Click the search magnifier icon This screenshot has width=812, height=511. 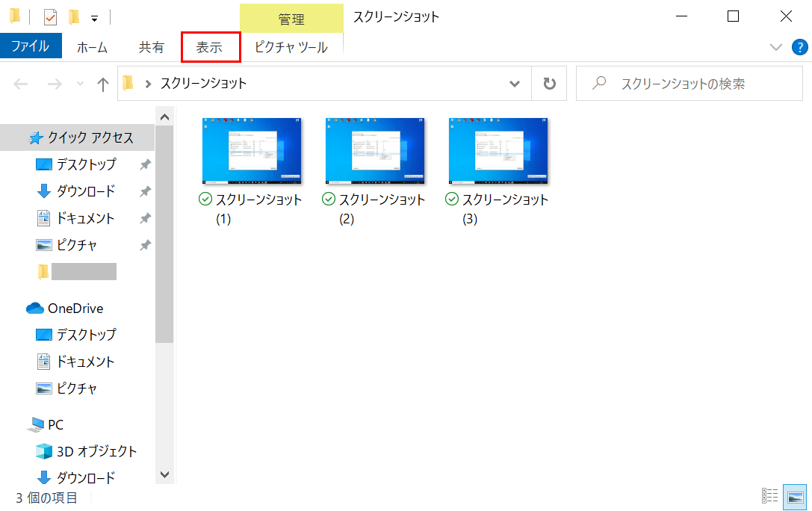[599, 83]
